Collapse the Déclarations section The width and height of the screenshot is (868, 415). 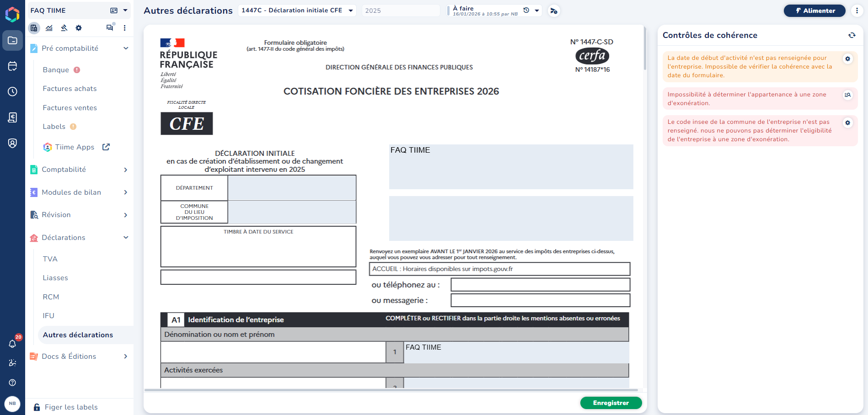[x=126, y=238]
